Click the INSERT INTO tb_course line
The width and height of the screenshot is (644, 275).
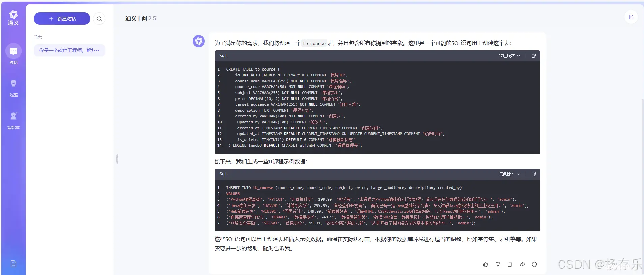coord(344,188)
